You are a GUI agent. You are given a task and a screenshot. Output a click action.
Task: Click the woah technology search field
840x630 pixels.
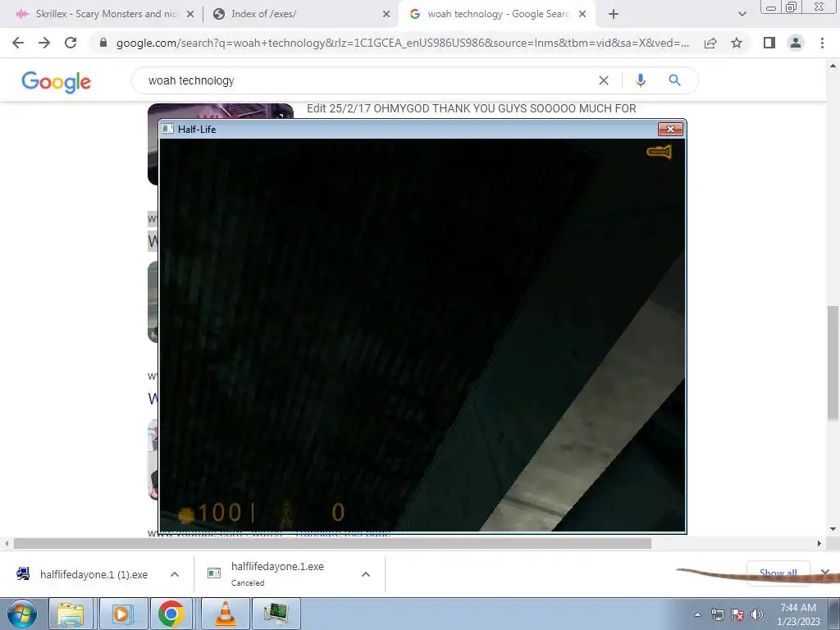(x=370, y=80)
